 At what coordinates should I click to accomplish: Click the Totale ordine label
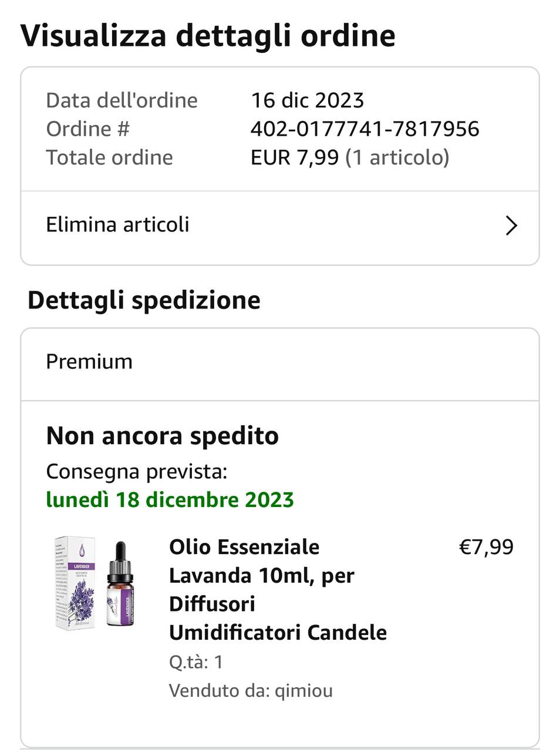tap(109, 157)
